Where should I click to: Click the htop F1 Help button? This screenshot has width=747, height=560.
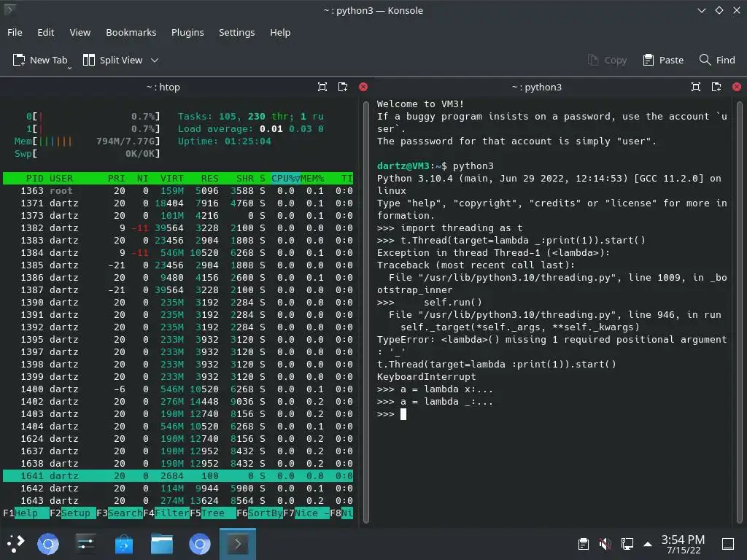pos(26,513)
